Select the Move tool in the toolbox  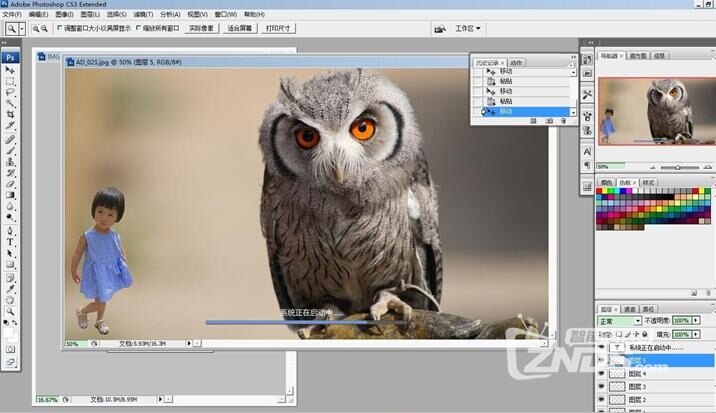11,69
